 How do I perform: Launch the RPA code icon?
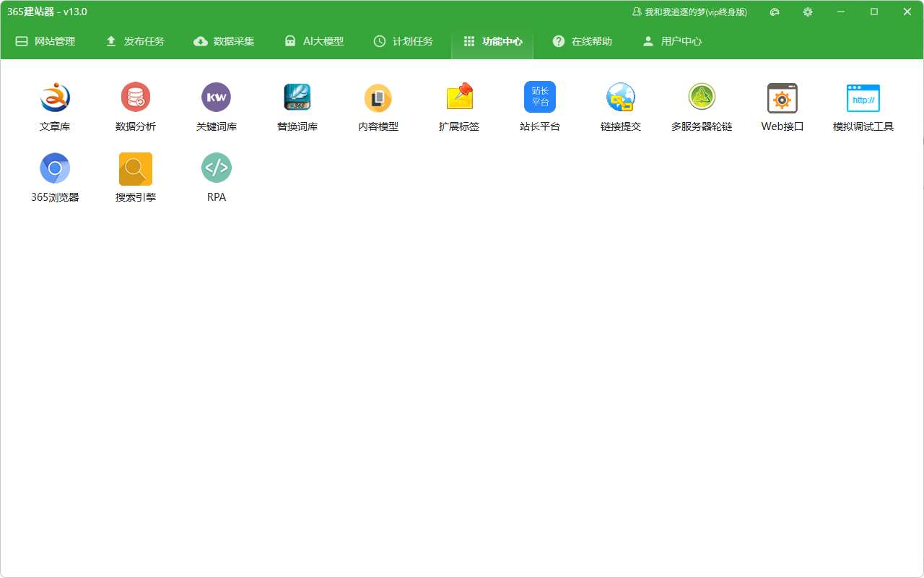click(217, 168)
